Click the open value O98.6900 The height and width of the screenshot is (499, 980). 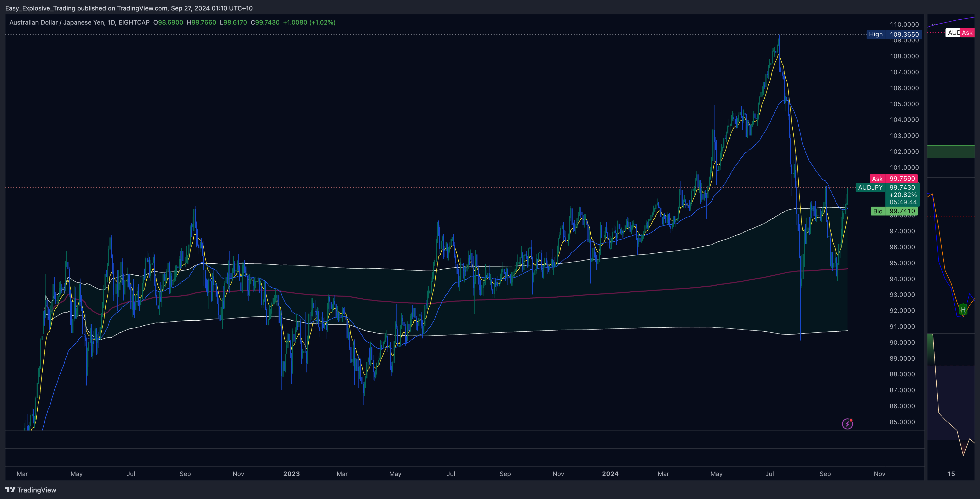[168, 22]
